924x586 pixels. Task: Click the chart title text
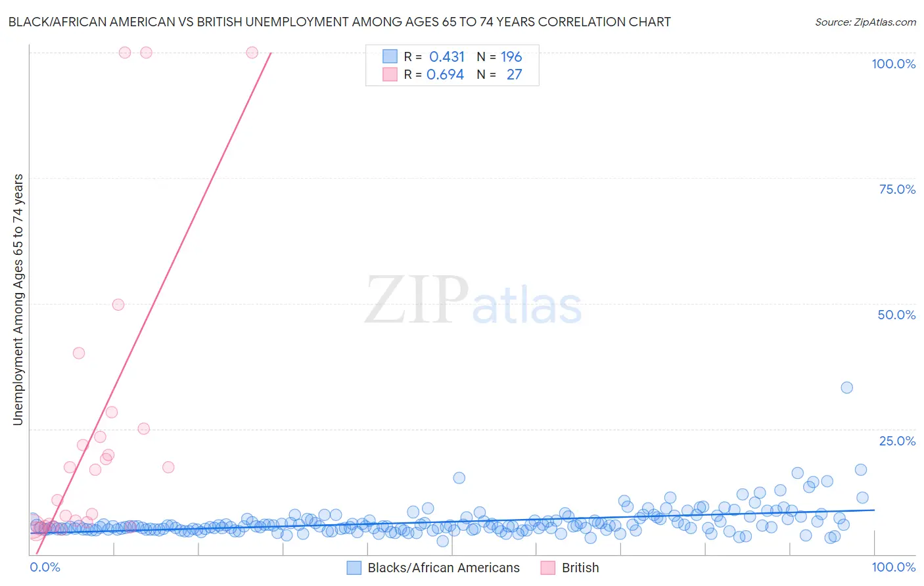tap(339, 22)
